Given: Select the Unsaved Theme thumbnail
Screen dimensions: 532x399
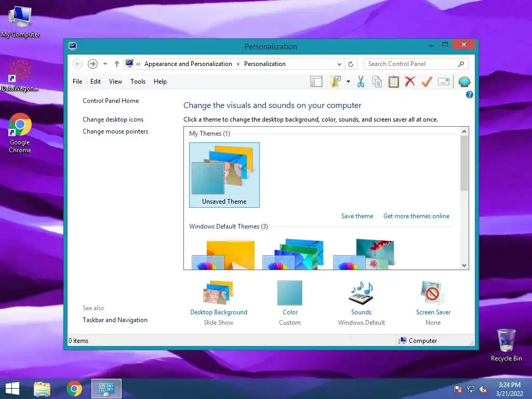Looking at the screenshot, I should click(224, 175).
